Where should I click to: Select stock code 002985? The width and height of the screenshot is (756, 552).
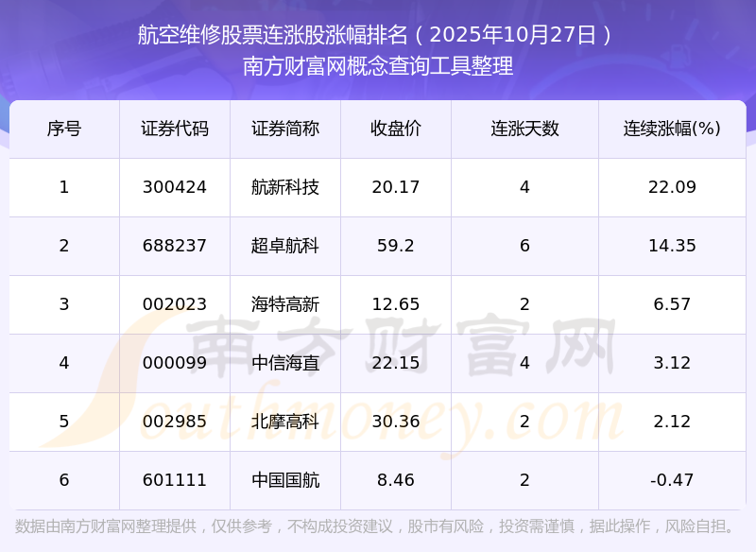(175, 422)
